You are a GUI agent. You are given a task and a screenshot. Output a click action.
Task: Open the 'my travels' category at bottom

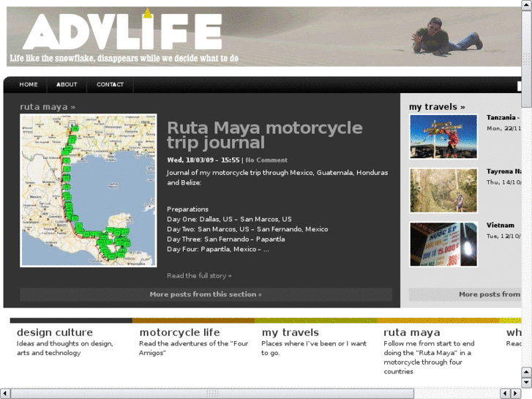click(291, 332)
